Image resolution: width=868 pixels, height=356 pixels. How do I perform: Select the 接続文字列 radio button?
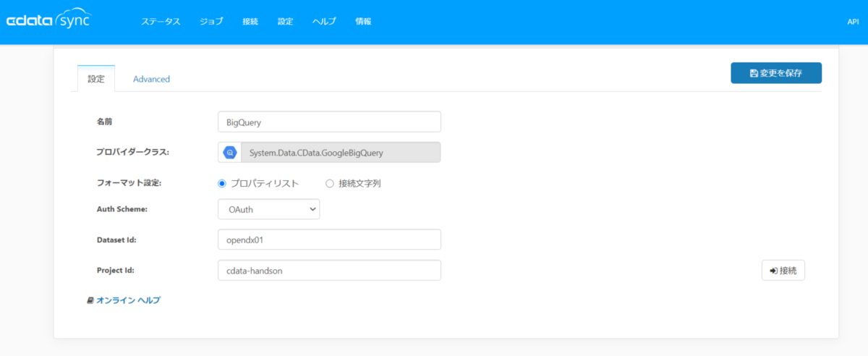pyautogui.click(x=330, y=183)
